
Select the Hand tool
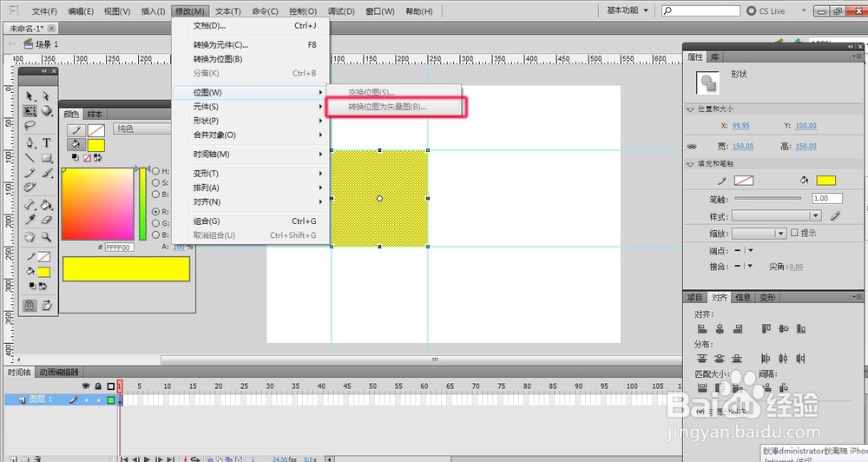pos(30,237)
